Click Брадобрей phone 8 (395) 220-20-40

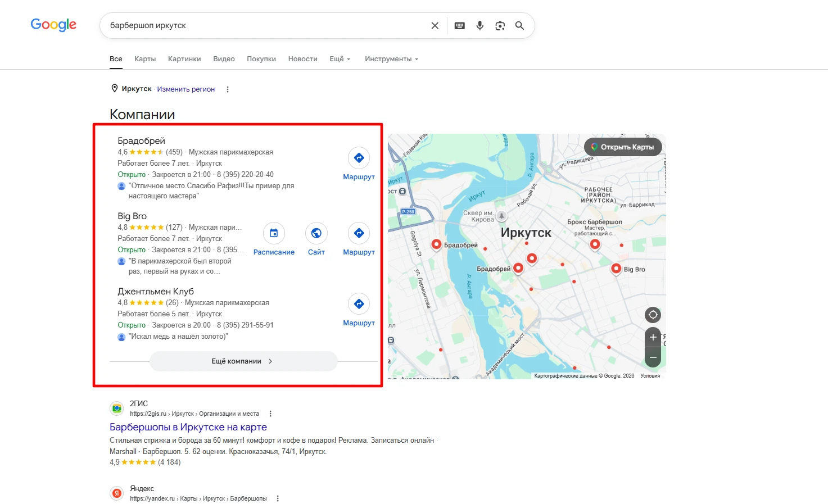click(x=245, y=175)
